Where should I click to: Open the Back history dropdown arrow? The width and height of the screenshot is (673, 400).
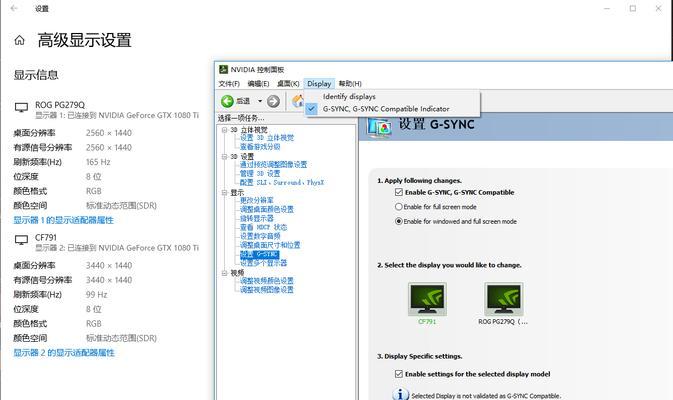260,101
